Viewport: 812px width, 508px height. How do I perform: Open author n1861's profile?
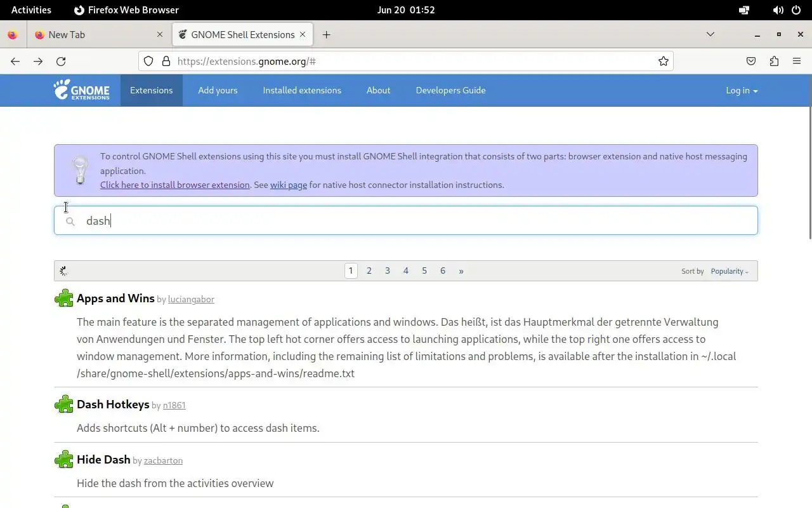[x=174, y=405]
